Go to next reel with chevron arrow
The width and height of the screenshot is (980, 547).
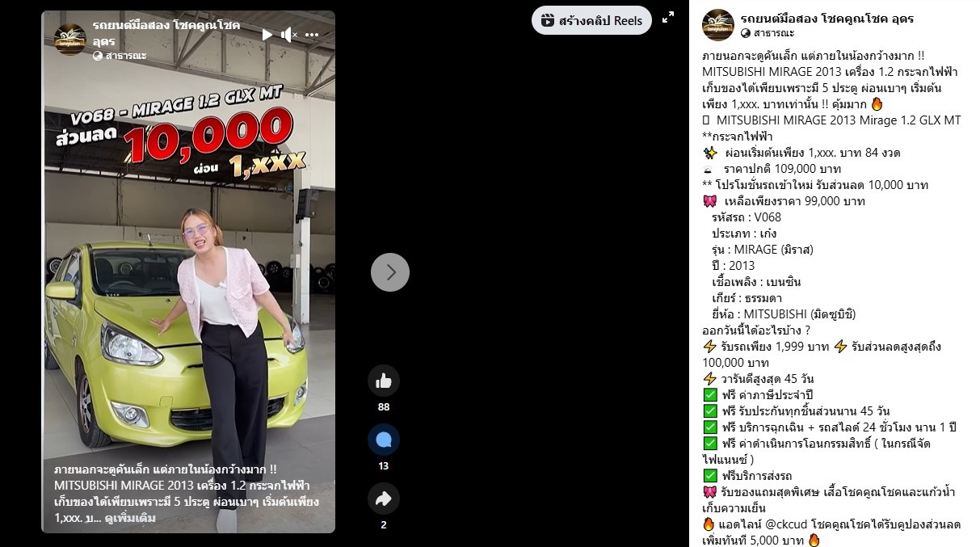pyautogui.click(x=390, y=272)
